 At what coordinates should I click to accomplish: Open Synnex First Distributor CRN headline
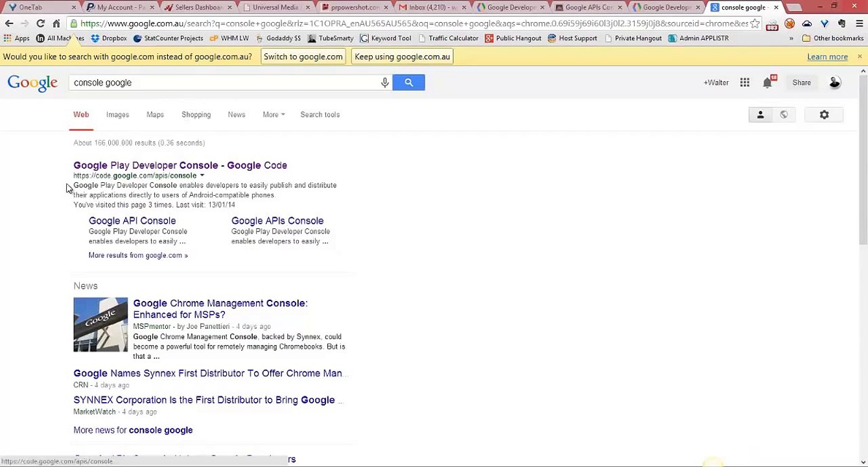pyautogui.click(x=211, y=374)
